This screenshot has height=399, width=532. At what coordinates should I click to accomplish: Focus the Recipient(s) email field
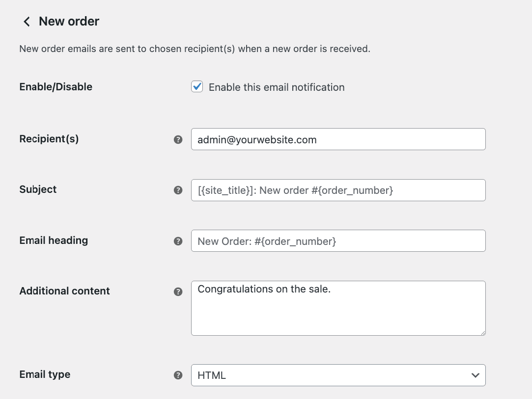(338, 139)
